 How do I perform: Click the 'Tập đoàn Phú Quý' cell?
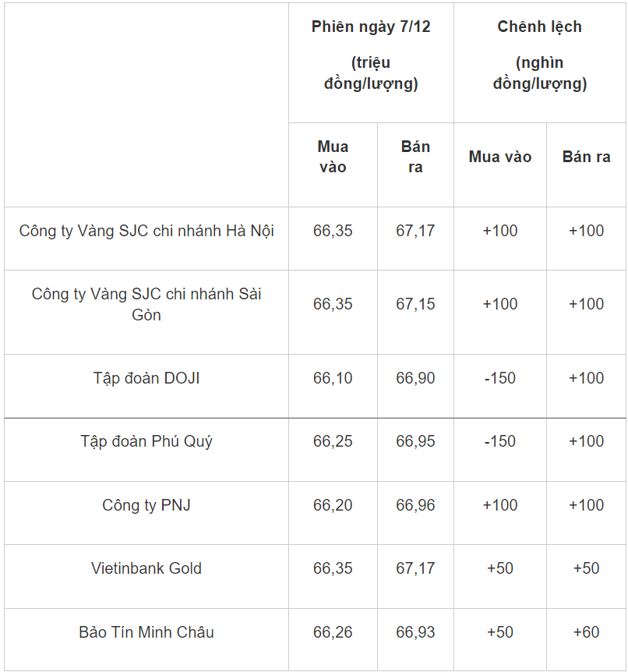[x=146, y=441]
